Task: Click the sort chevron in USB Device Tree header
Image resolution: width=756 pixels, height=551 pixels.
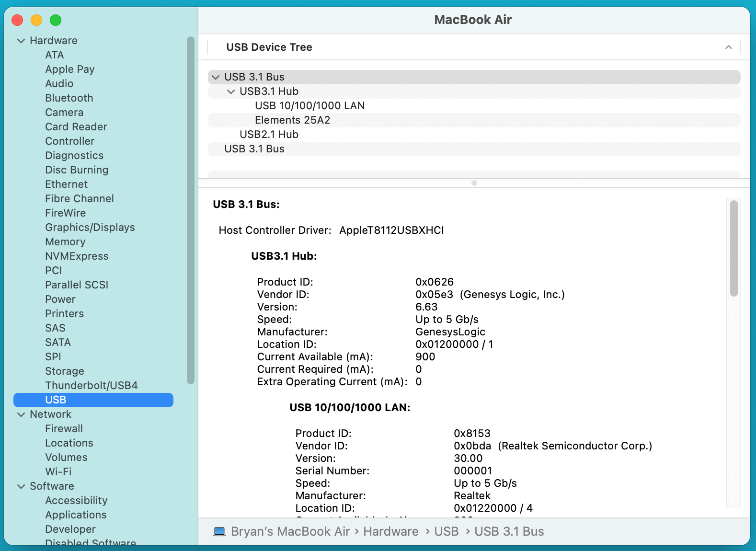Action: tap(728, 47)
